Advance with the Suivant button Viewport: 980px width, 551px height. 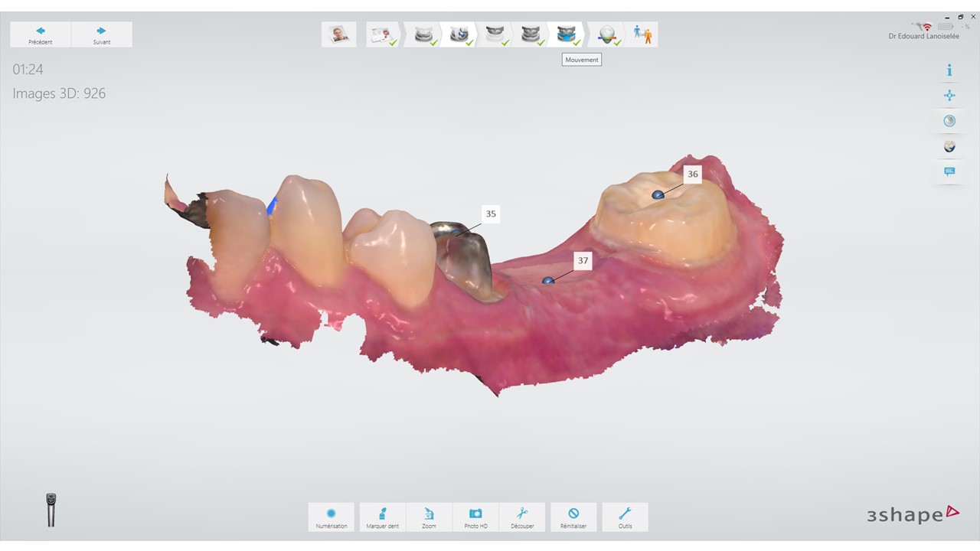click(101, 34)
